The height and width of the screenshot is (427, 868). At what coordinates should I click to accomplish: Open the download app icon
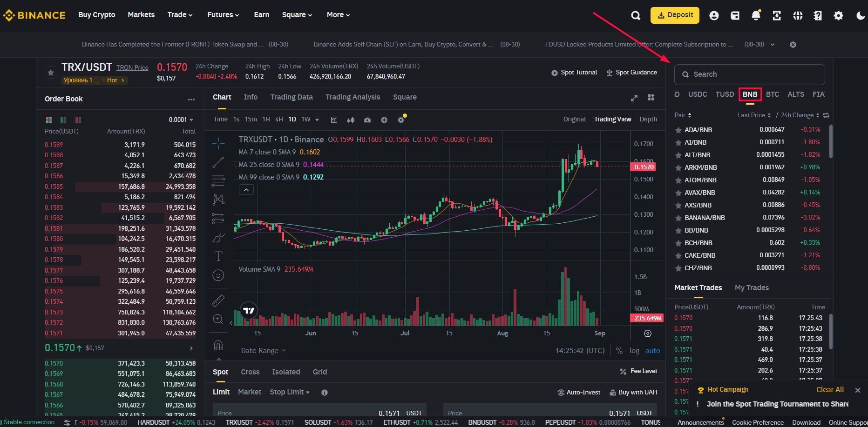click(777, 15)
